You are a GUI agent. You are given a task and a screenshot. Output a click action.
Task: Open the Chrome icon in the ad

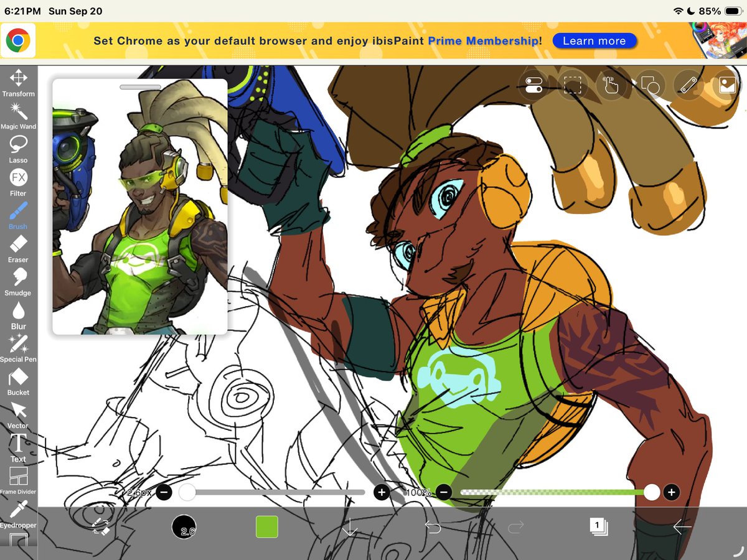tap(18, 41)
